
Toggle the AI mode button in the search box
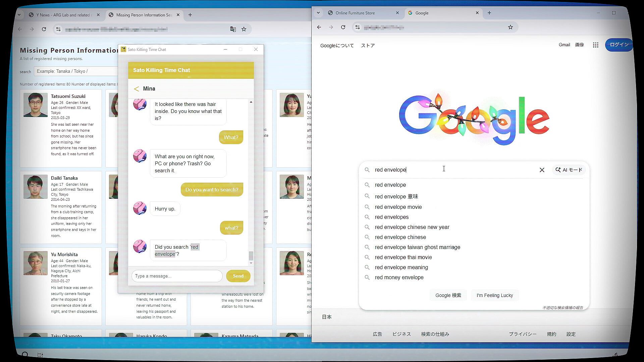tap(569, 170)
